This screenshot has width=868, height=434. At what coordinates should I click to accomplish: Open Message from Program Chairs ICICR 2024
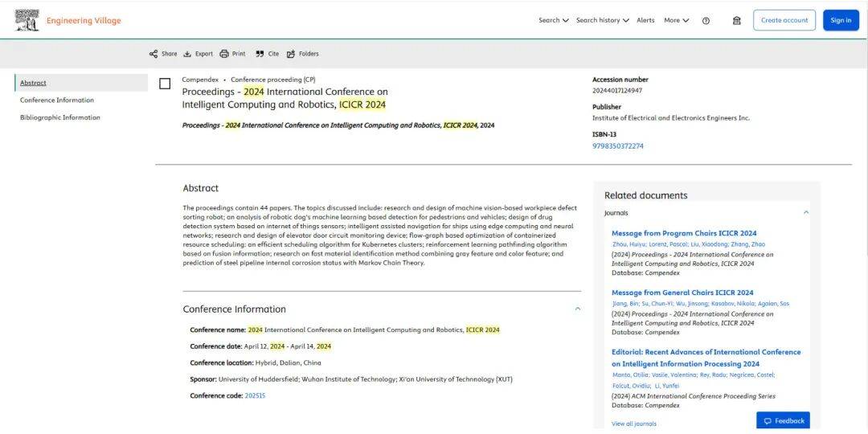click(x=684, y=233)
